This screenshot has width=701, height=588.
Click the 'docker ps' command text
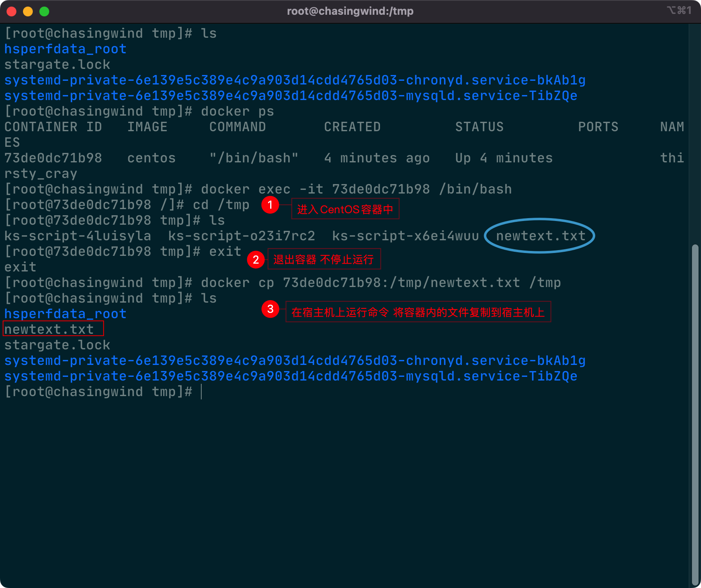point(237,111)
